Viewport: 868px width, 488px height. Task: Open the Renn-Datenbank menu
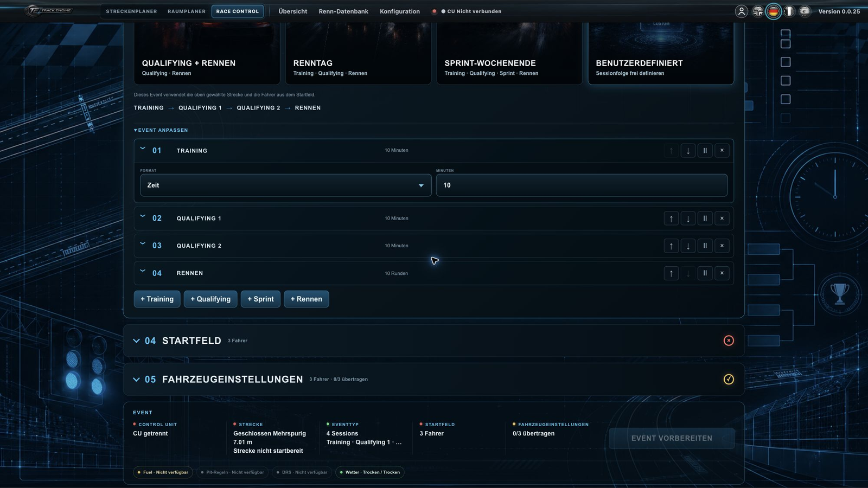pyautogui.click(x=343, y=11)
